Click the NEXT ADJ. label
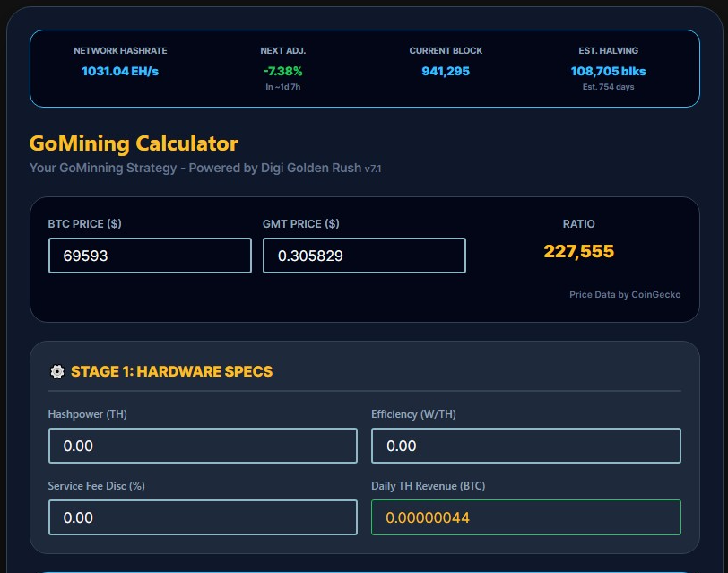 point(282,50)
